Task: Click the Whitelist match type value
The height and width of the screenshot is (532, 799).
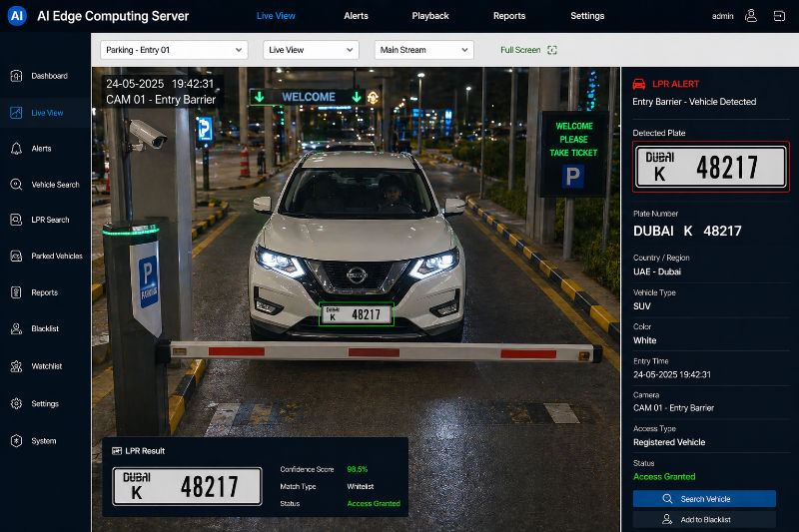Action: pos(361,487)
